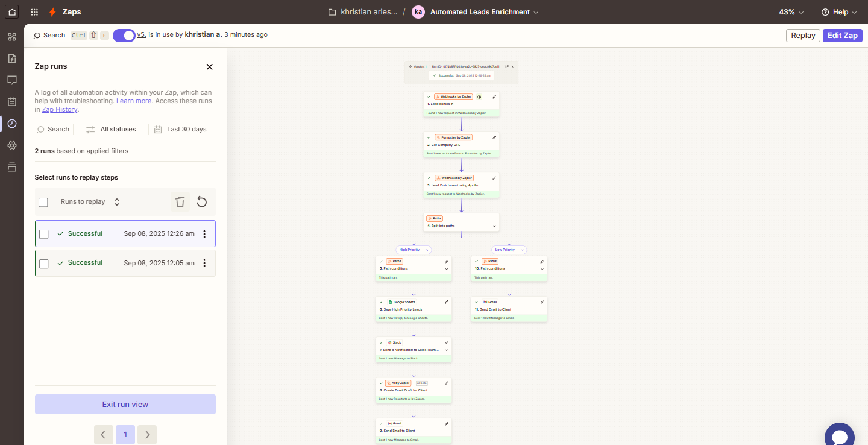The width and height of the screenshot is (868, 445).
Task: Click the replay arrow icon in runs toolbar
Action: tap(202, 202)
